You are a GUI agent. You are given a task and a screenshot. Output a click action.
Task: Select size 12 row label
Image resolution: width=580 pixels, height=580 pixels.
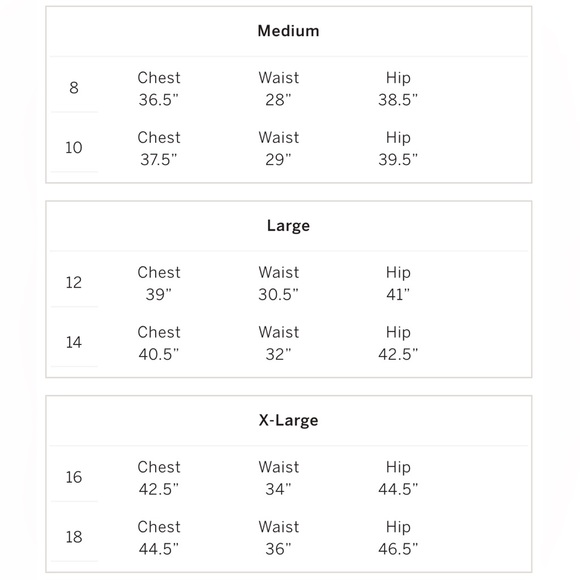click(x=74, y=283)
